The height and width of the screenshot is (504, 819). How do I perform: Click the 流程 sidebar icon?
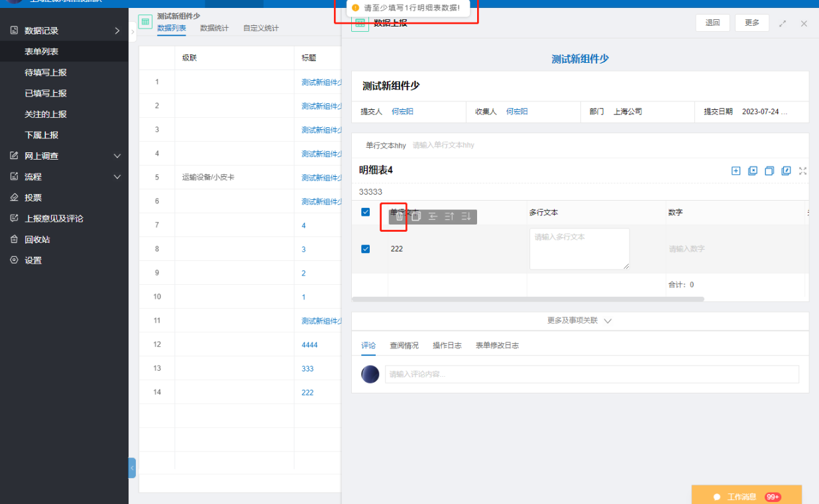(x=14, y=177)
